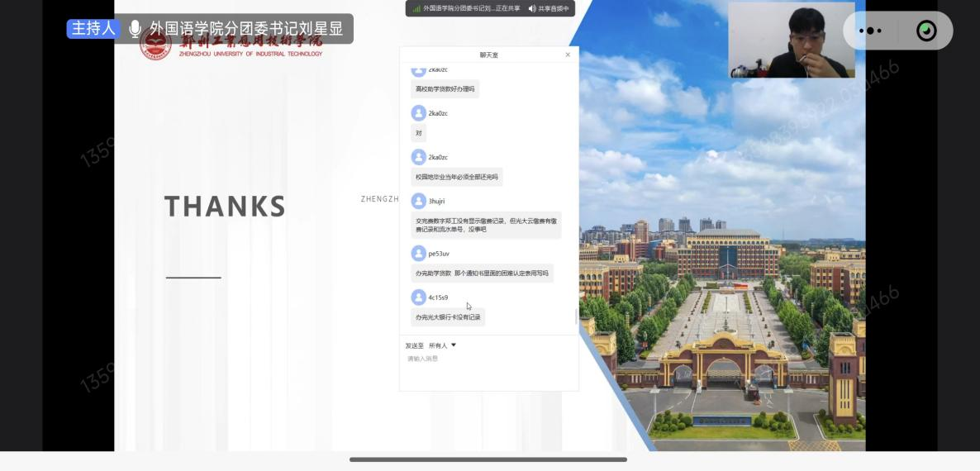Viewport: 980px width, 471px height.
Task: Click the speaker's webcam video thumbnail
Action: pyautogui.click(x=791, y=40)
